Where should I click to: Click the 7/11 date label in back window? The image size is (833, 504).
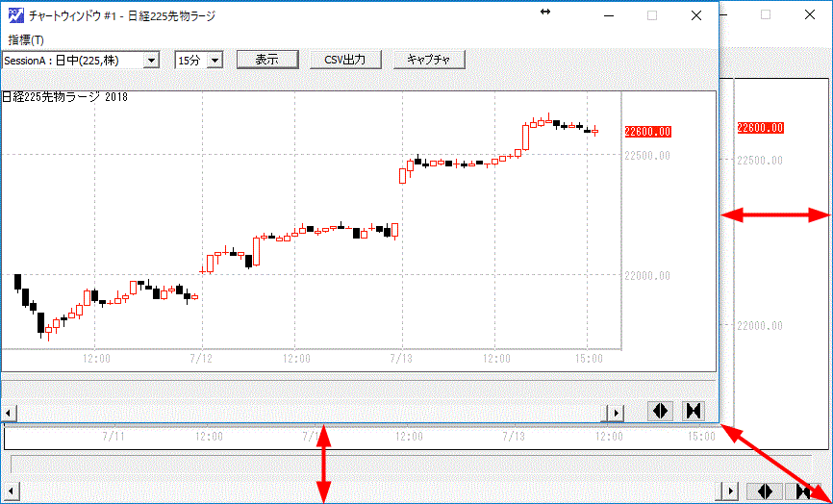coord(114,437)
